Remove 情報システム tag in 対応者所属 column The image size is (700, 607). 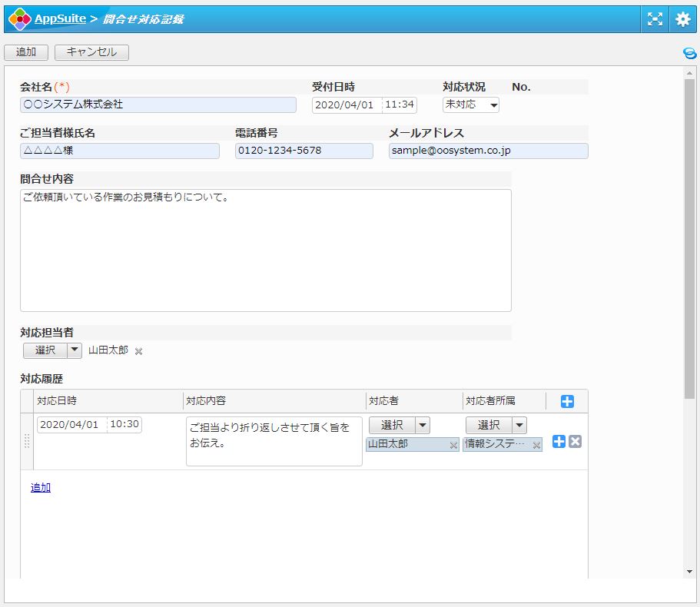536,445
